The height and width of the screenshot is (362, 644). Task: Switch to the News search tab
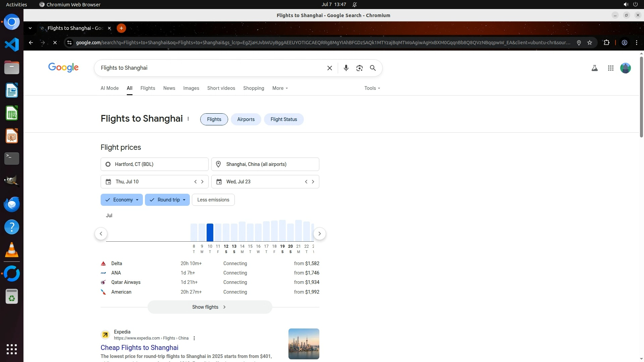coord(169,88)
